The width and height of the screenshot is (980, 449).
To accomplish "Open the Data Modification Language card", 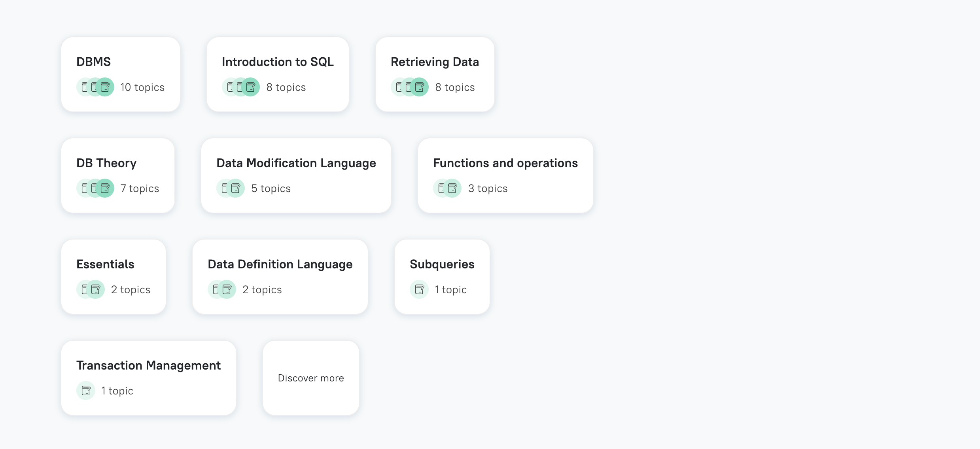I will 296,175.
